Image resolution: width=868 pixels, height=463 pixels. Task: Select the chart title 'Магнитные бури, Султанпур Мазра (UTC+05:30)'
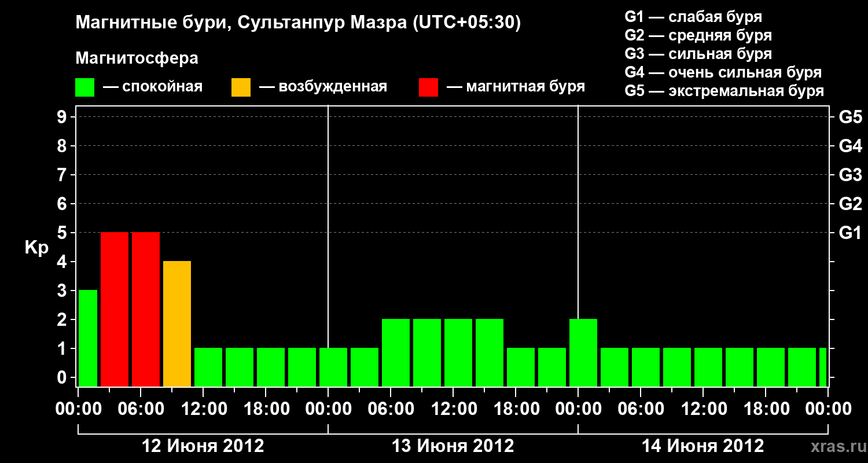point(298,23)
